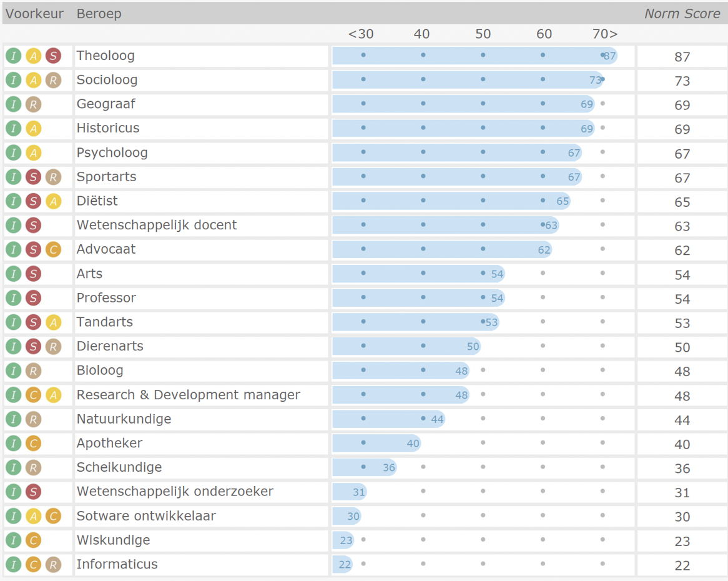Screen dimensions: 728x581
Task: Click the Norm Score value 65 for Diëtist
Action: tap(682, 202)
